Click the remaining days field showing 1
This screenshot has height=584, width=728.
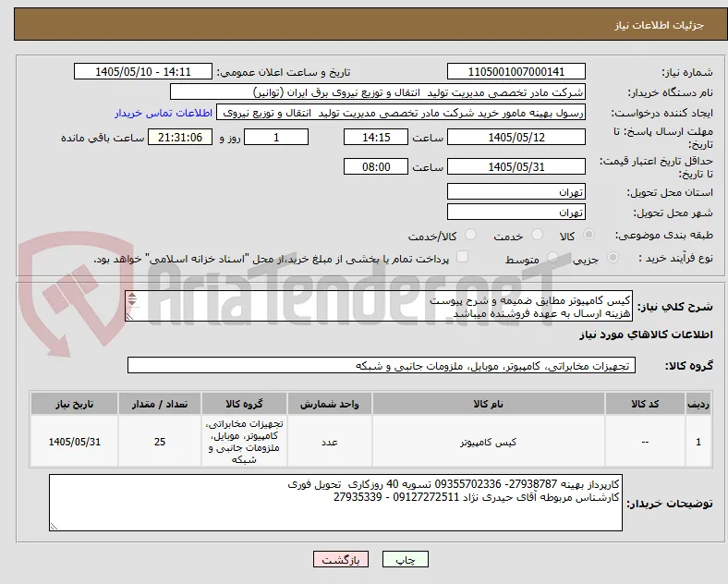276,138
